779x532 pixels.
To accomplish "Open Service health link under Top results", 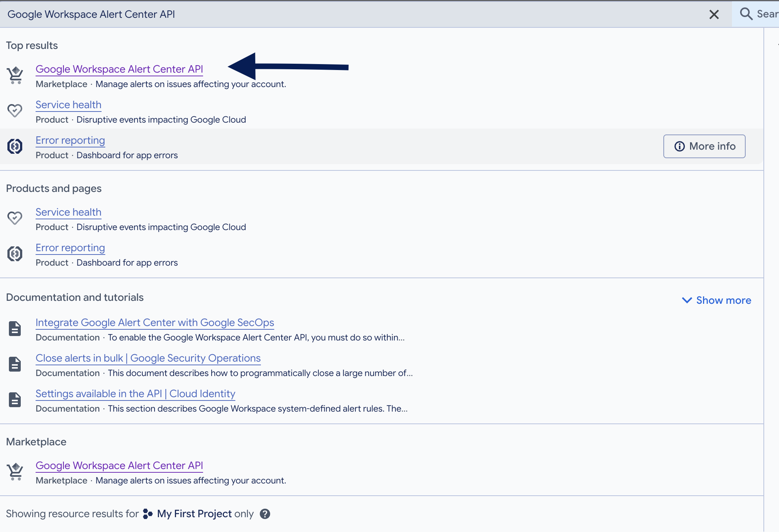I will click(69, 105).
